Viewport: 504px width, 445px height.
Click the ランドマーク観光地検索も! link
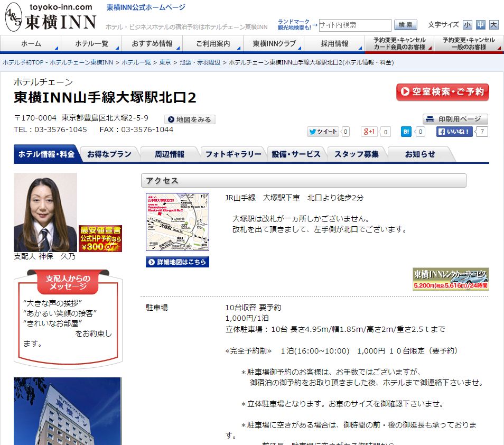pos(294,25)
